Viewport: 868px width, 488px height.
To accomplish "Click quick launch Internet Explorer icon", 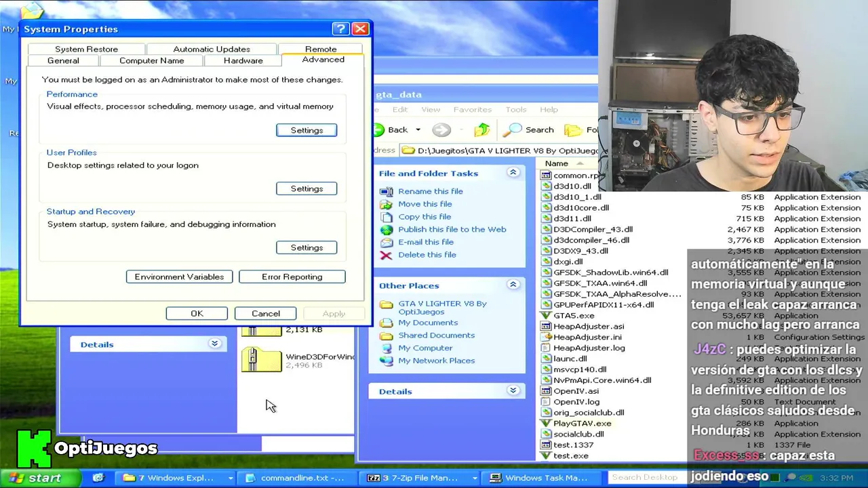I will [x=98, y=478].
